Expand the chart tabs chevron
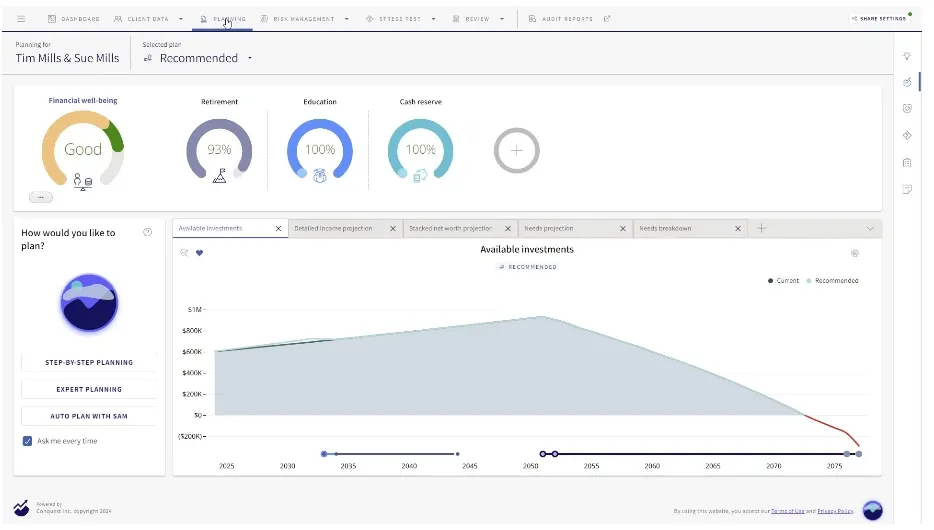 pos(870,229)
